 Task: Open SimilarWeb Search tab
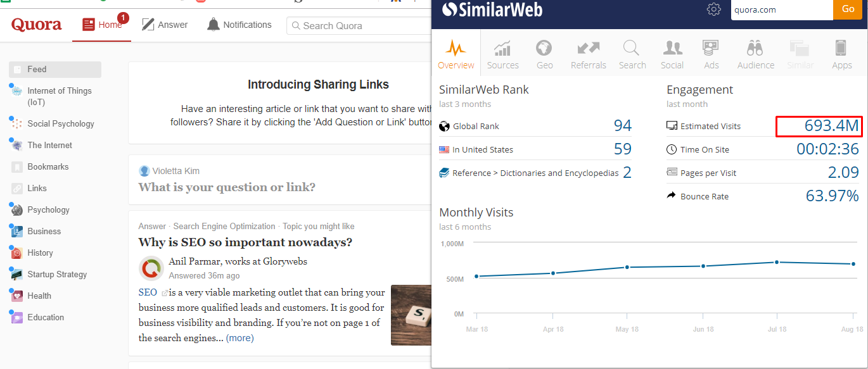click(632, 54)
